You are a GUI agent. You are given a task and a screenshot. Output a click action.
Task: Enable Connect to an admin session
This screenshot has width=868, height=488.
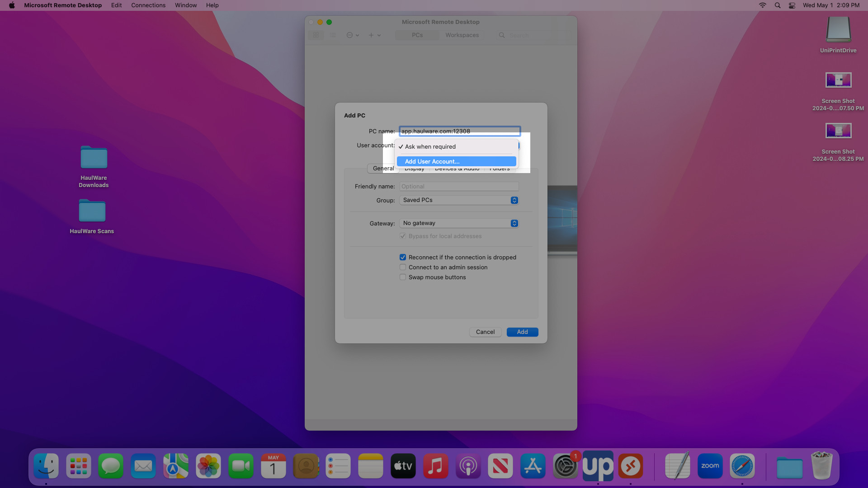click(x=403, y=267)
